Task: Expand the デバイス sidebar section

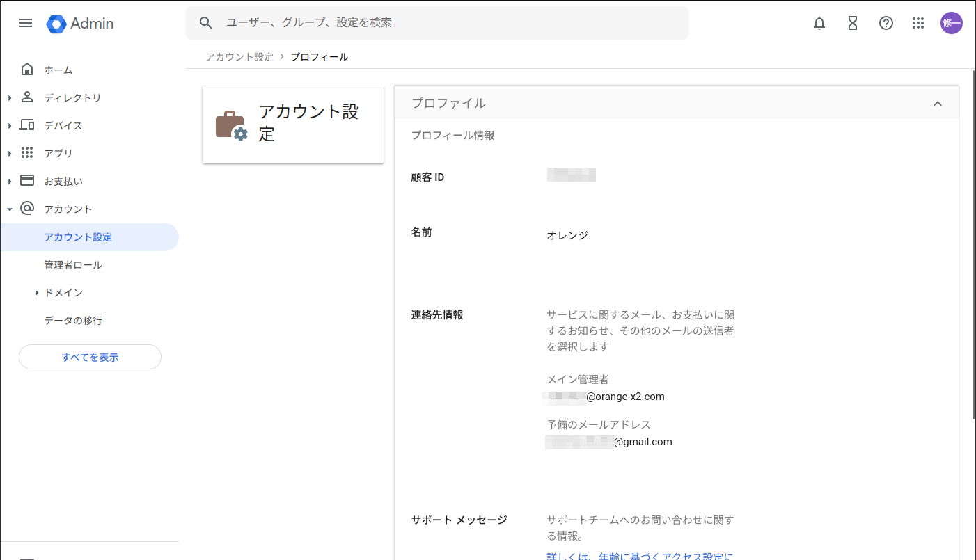Action: [x=10, y=126]
